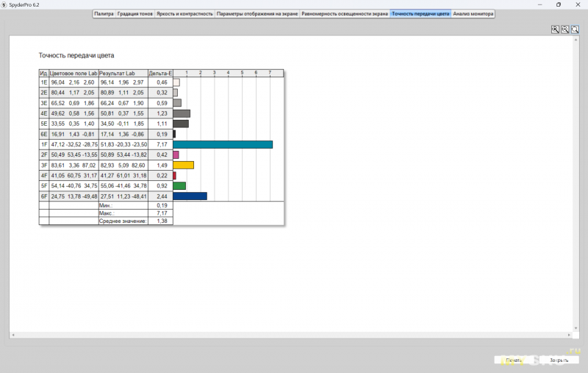Open the Палитра tab
Image resolution: width=588 pixels, height=373 pixels.
click(104, 14)
